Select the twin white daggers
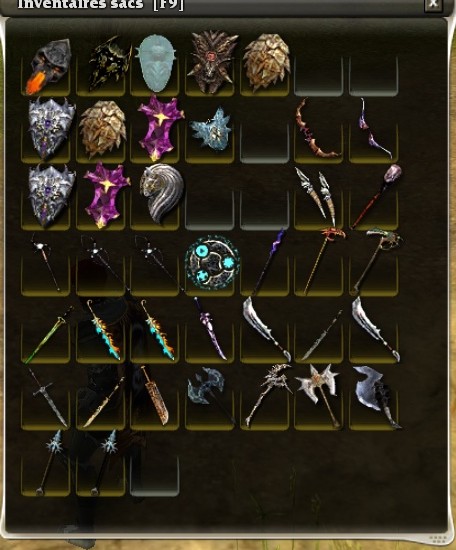The width and height of the screenshot is (456, 550). pos(317,195)
